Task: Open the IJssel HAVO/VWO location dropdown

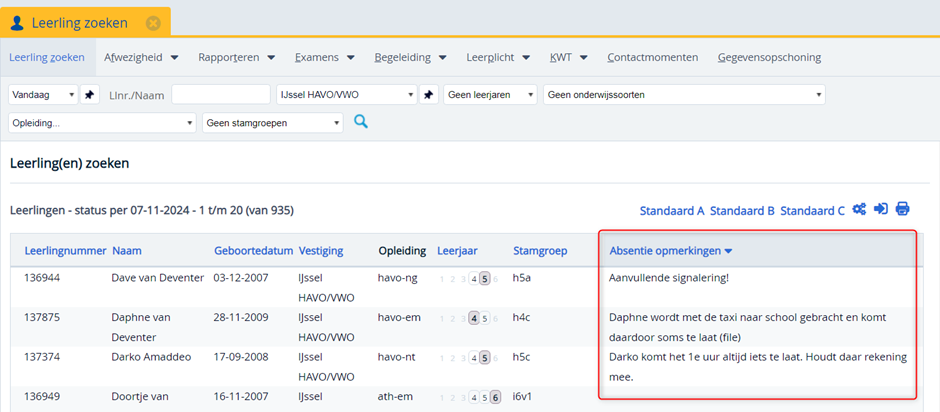Action: 347,95
